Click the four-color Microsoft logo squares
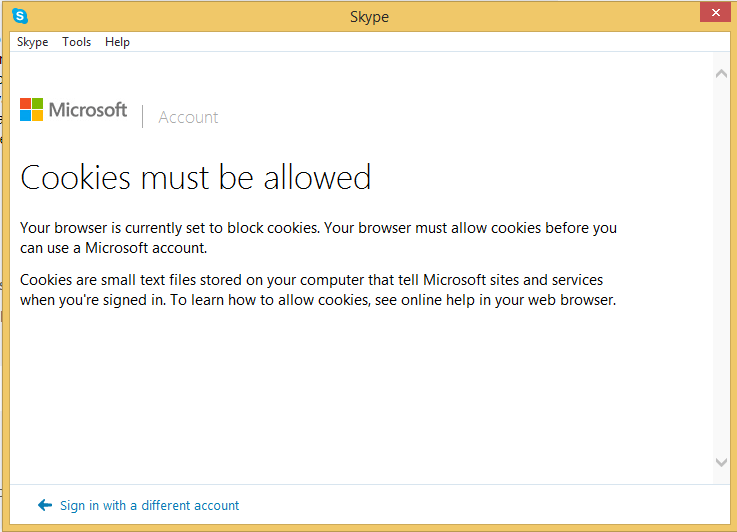Image resolution: width=737 pixels, height=532 pixels. [x=32, y=110]
